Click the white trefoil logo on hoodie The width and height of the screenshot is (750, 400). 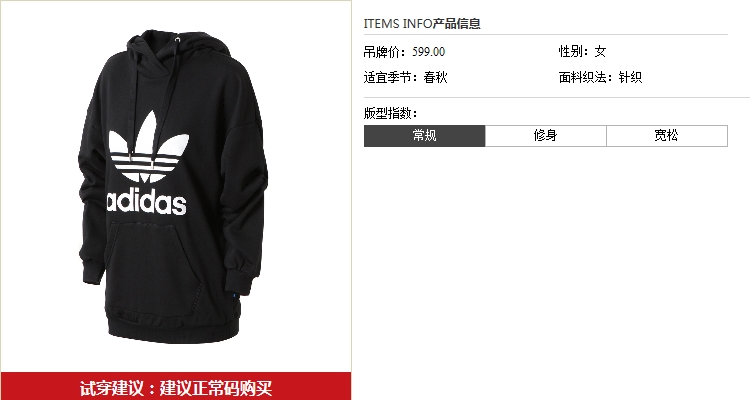pos(148,147)
